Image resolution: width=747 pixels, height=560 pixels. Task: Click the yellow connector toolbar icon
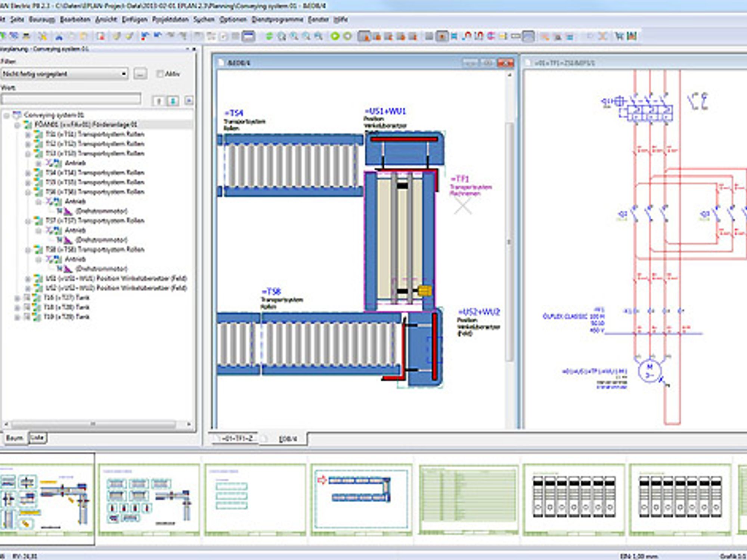[x=503, y=36]
